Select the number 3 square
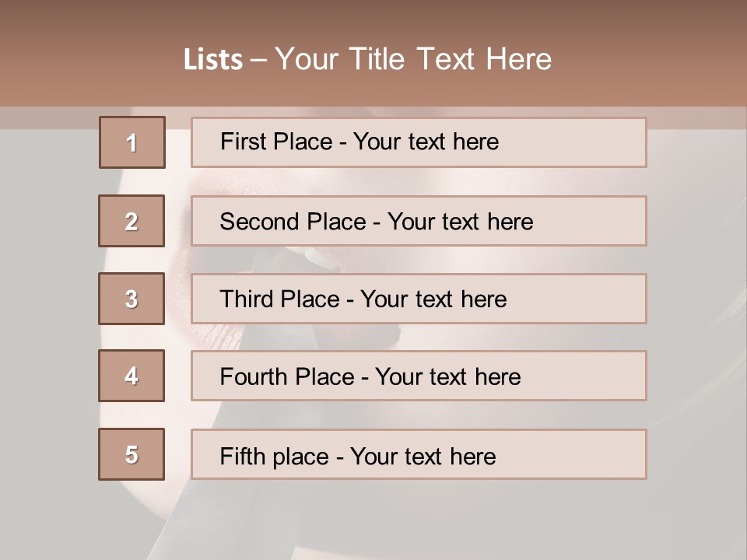747x560 pixels. 132,299
